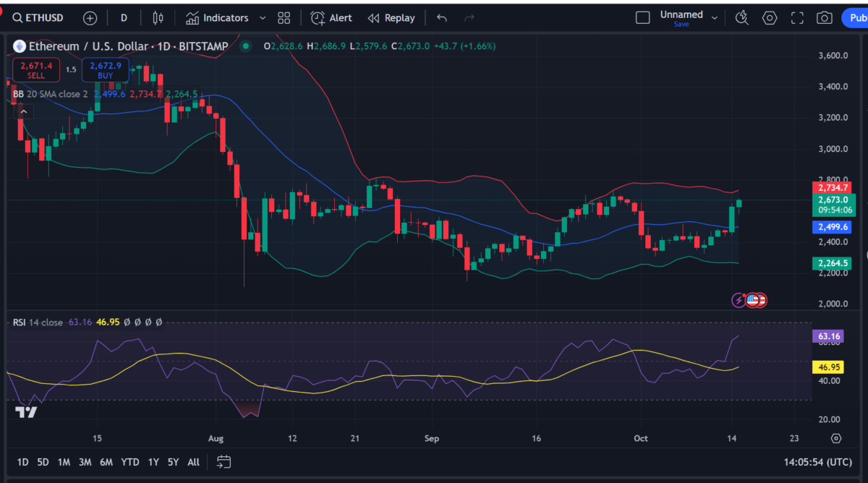Open the quick search lightning icon
The width and height of the screenshot is (868, 483).
(741, 18)
